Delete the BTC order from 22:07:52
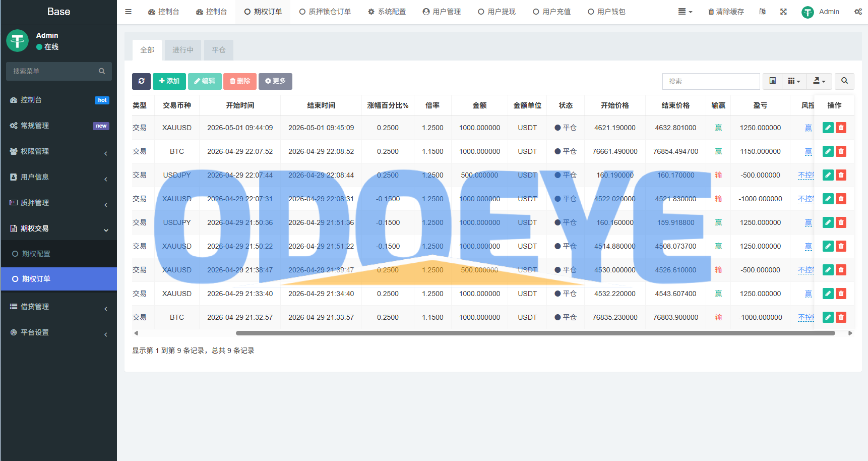 pos(841,151)
